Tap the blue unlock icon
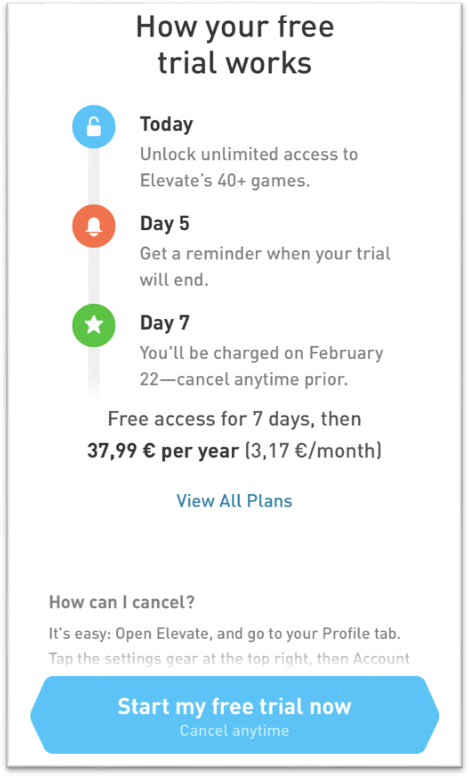The height and width of the screenshot is (776, 469). (x=94, y=127)
